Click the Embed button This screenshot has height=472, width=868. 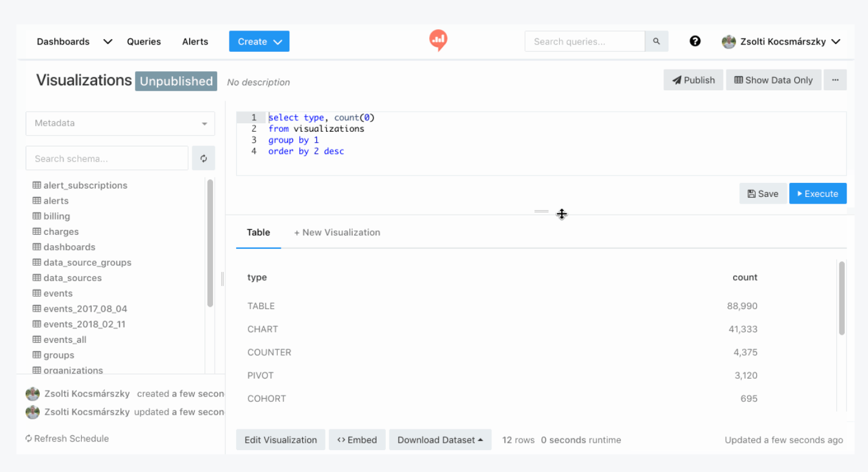point(357,440)
